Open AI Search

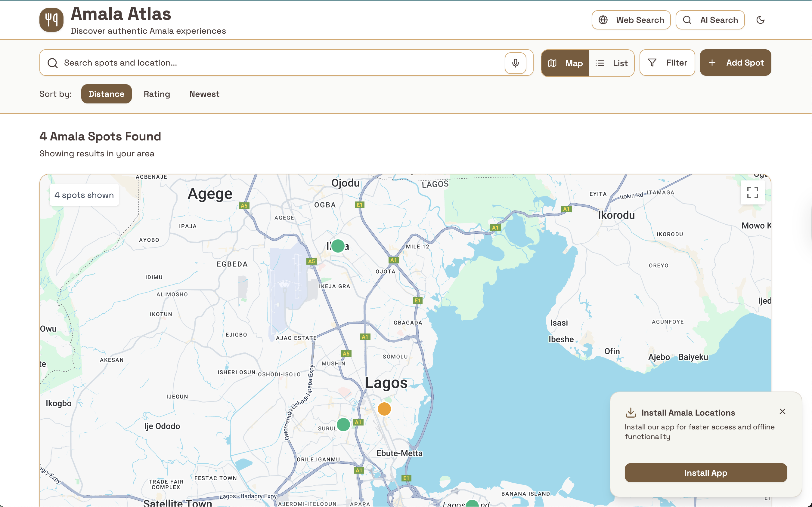click(x=710, y=20)
